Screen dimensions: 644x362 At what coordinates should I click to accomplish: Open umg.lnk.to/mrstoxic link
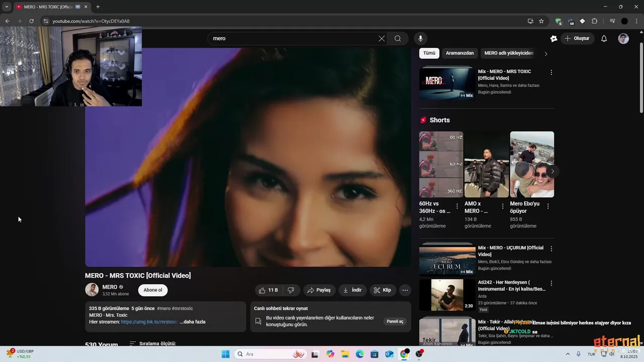point(149,322)
